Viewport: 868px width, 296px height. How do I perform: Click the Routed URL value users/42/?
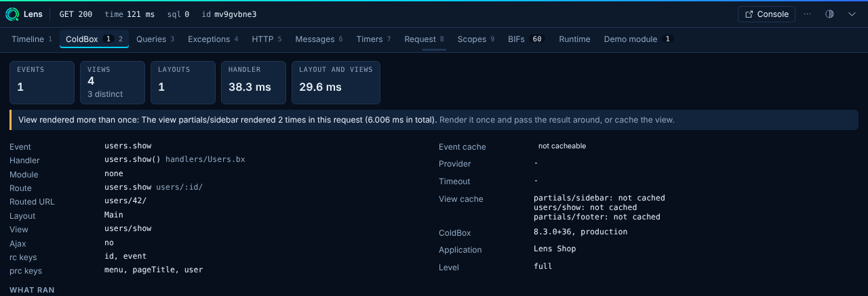(125, 201)
